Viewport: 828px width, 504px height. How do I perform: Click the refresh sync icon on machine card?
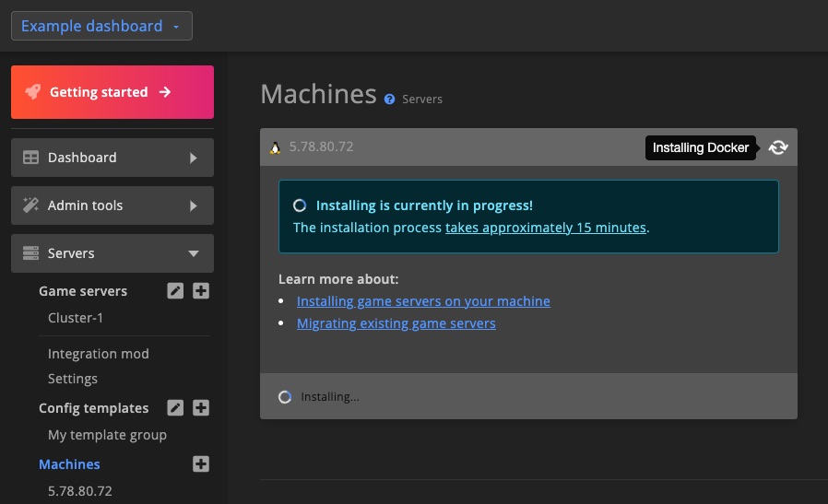click(x=778, y=147)
